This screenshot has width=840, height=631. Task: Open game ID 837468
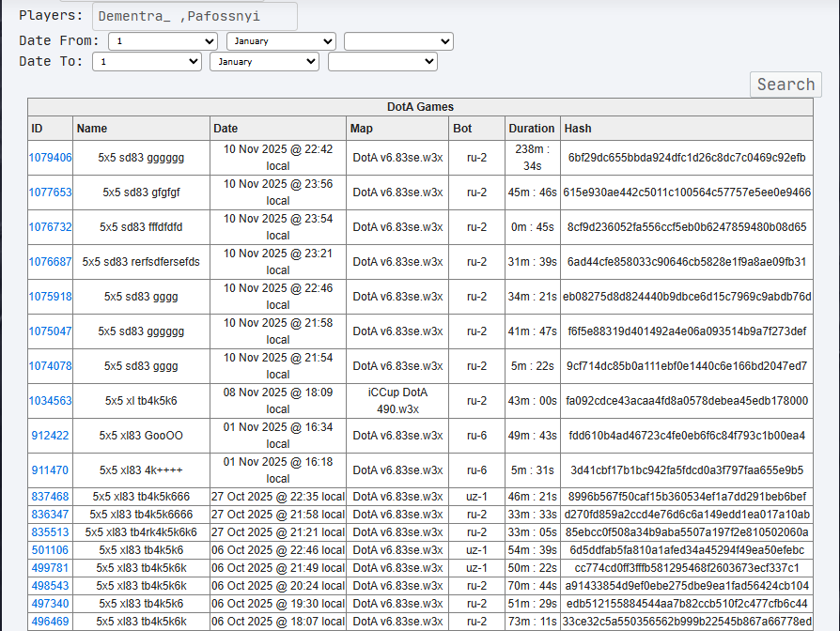51,497
